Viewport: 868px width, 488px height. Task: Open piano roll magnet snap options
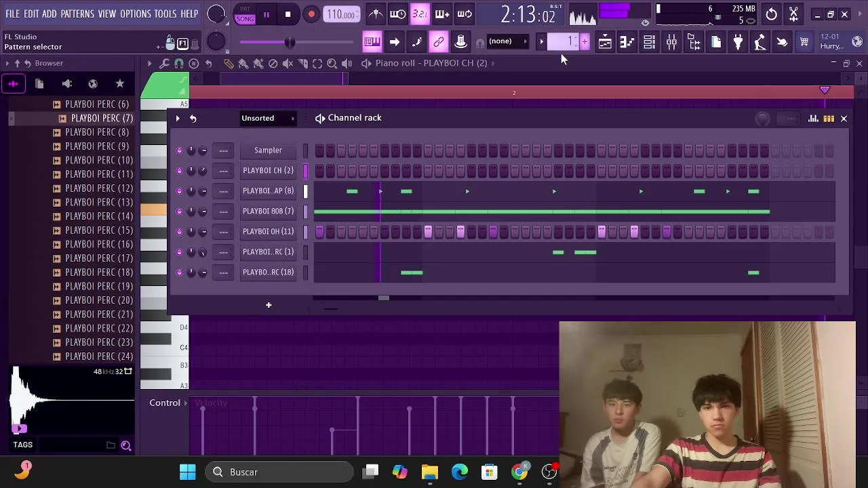pos(179,63)
